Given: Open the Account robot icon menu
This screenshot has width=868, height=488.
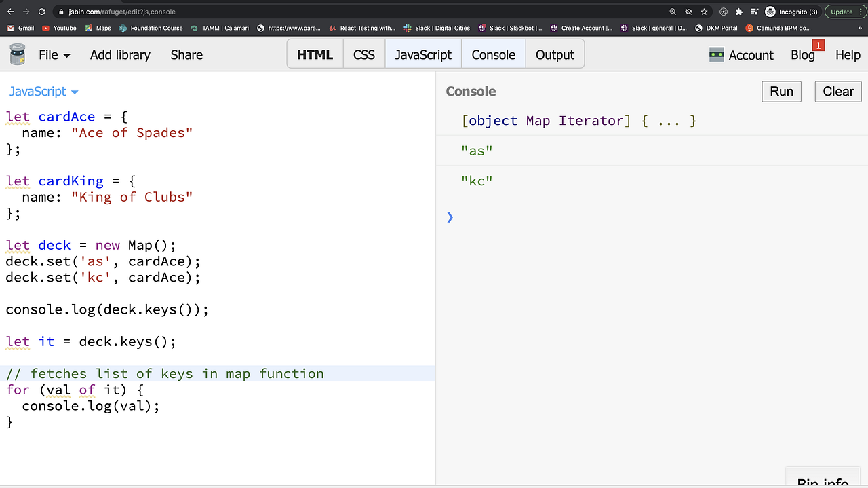Looking at the screenshot, I should pos(717,54).
